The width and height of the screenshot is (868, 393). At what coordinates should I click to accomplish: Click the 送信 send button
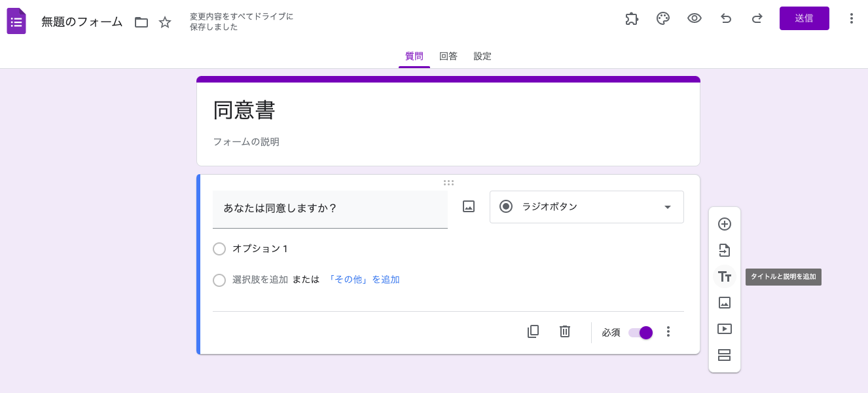(x=804, y=18)
